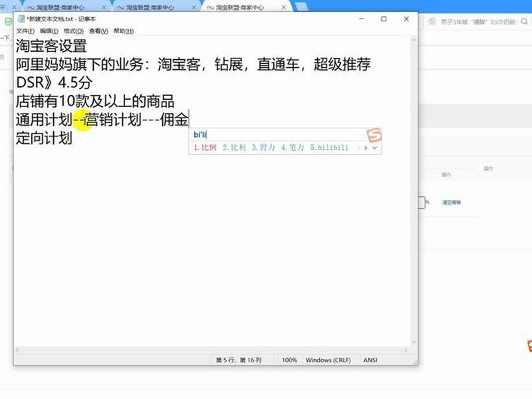The width and height of the screenshot is (532, 399).
Task: Click the Notepad document icon in title bar
Action: coord(21,19)
